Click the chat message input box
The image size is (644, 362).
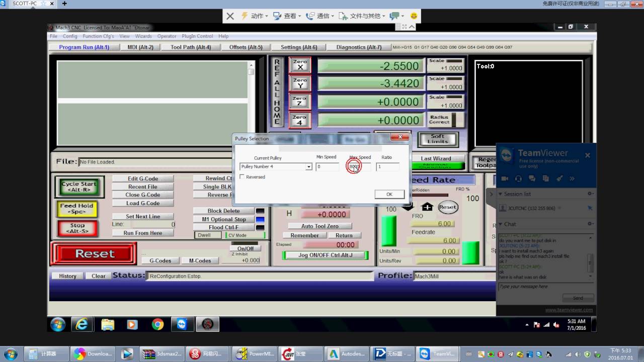[x=545, y=287]
